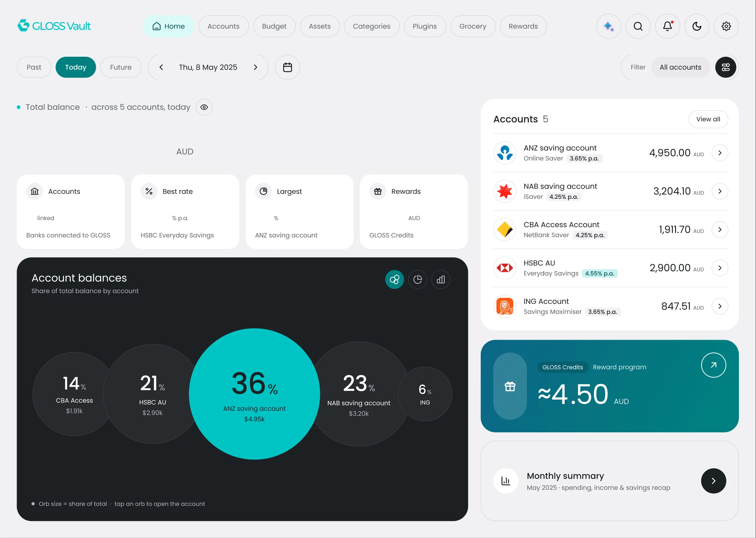
Task: Open the Best rate stat card
Action: coord(185,212)
